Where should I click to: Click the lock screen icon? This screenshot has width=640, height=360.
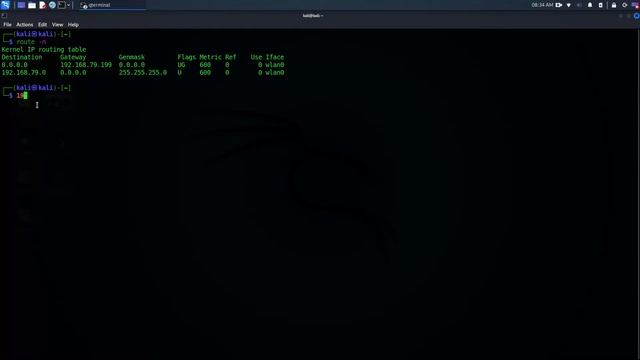pos(614,5)
